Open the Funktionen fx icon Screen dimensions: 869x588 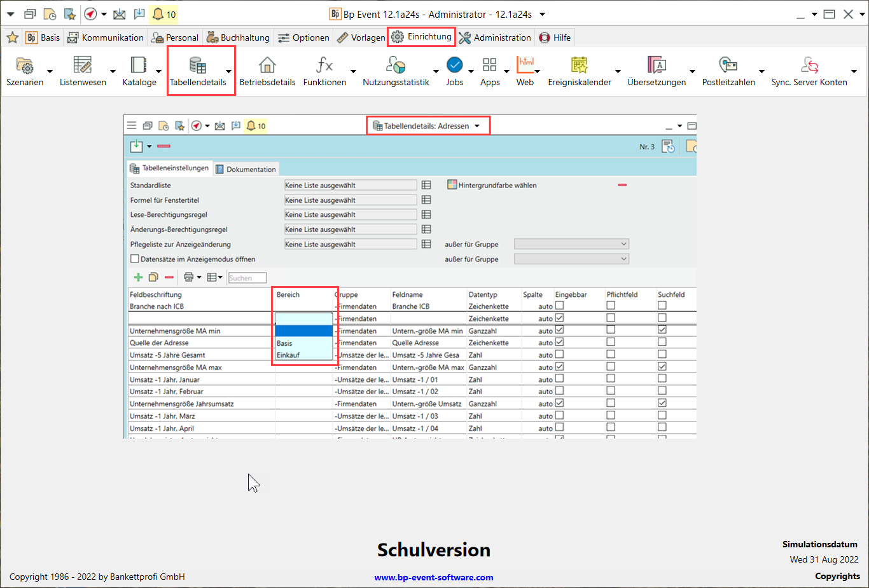[324, 65]
